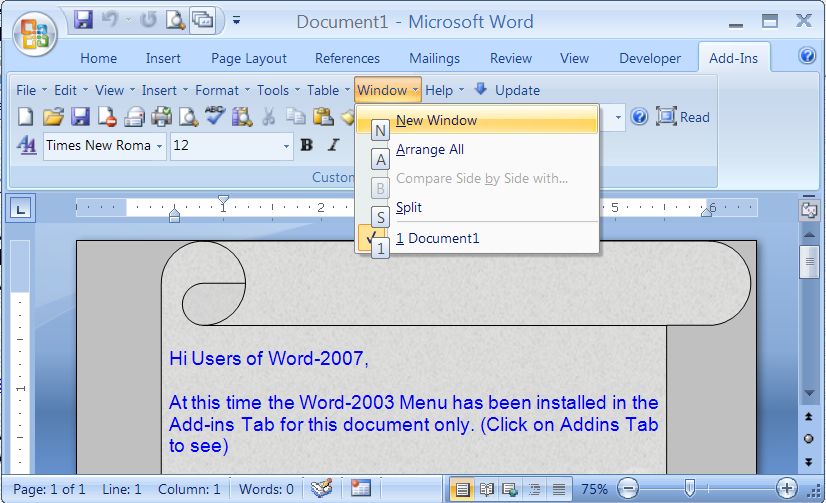826x503 pixels.
Task: Click Select Browse Object circle on scrollbar
Action: [x=809, y=439]
